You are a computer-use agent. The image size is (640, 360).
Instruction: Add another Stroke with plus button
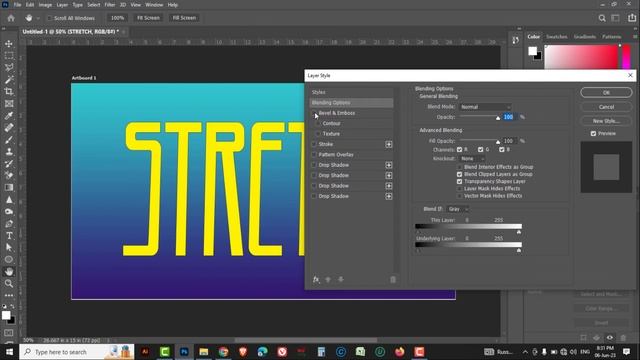click(389, 144)
